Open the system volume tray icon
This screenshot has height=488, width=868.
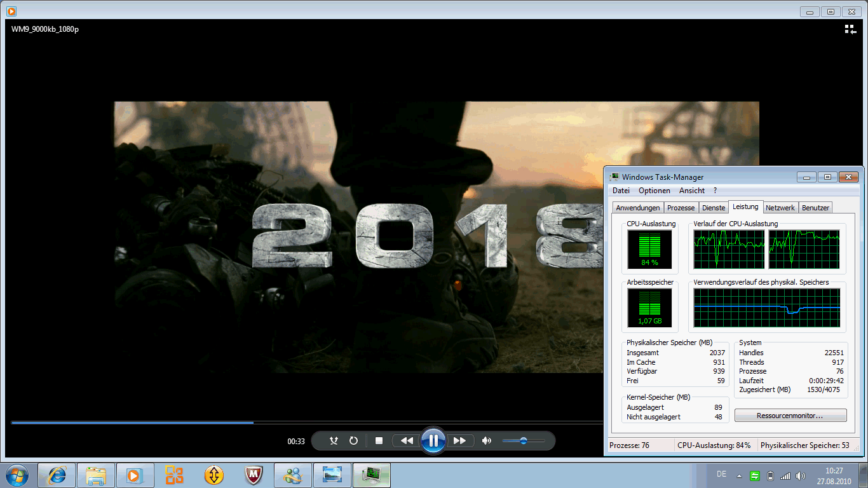[x=801, y=475]
